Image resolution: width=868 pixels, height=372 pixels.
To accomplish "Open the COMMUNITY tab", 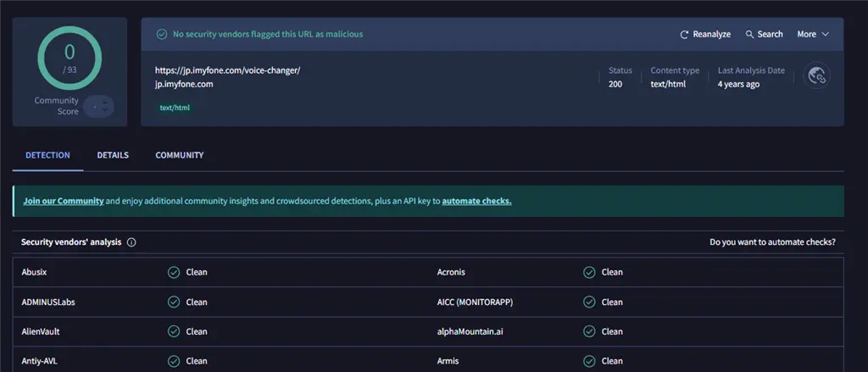I will 179,156.
